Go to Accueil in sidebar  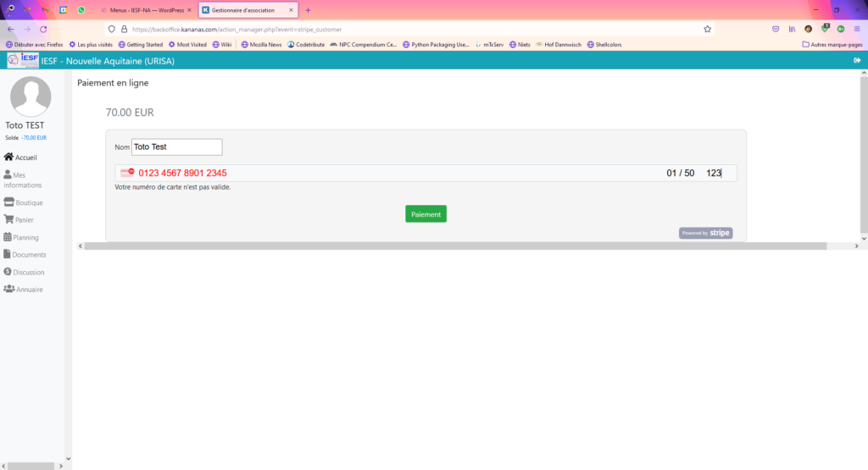pyautogui.click(x=20, y=158)
